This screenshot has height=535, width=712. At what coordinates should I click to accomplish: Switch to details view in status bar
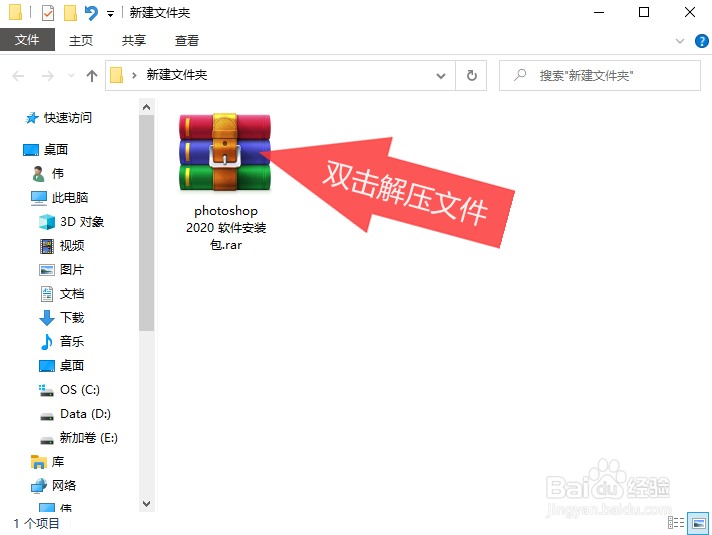676,523
